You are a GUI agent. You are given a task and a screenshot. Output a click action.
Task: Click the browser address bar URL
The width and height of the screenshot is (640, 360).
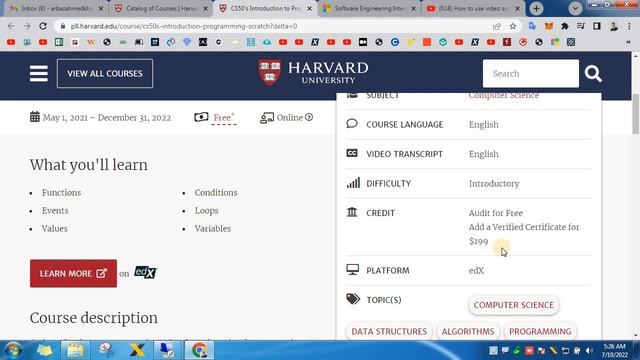click(184, 26)
